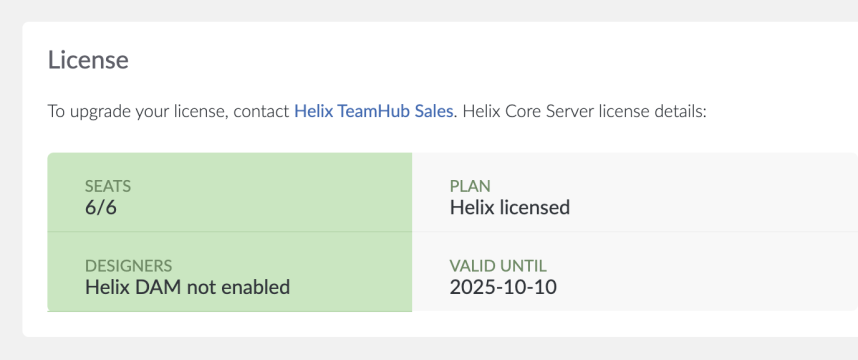Click the 2025-10-10 expiry date
This screenshot has height=360, width=858.
pos(503,287)
